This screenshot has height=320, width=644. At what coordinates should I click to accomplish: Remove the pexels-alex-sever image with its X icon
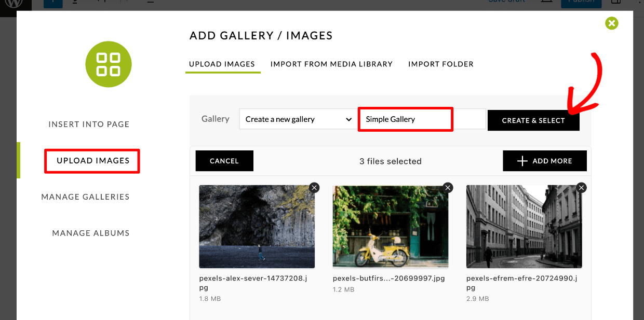[314, 187]
